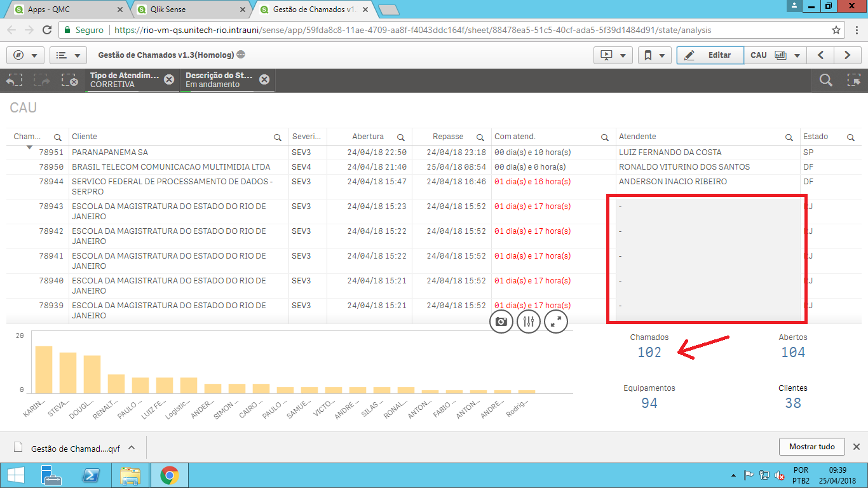Sort by the Cliente column header
868x488 pixels.
[x=85, y=137]
